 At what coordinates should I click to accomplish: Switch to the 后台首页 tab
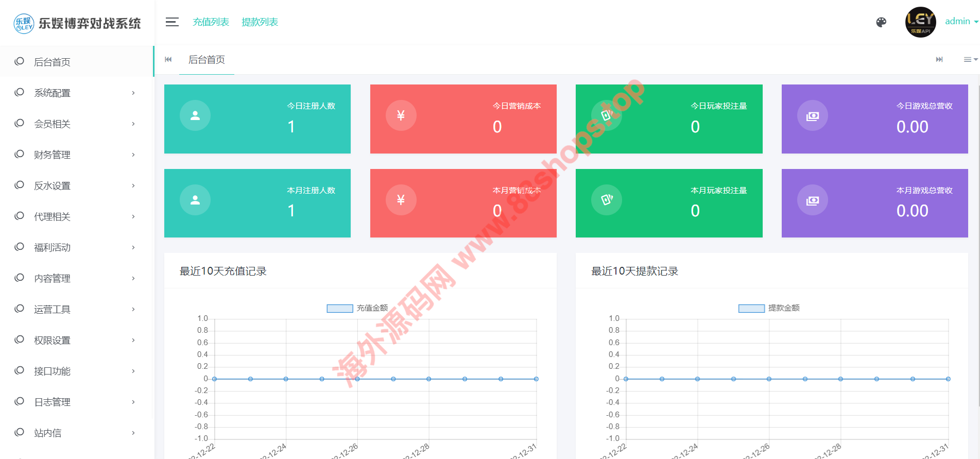click(207, 60)
